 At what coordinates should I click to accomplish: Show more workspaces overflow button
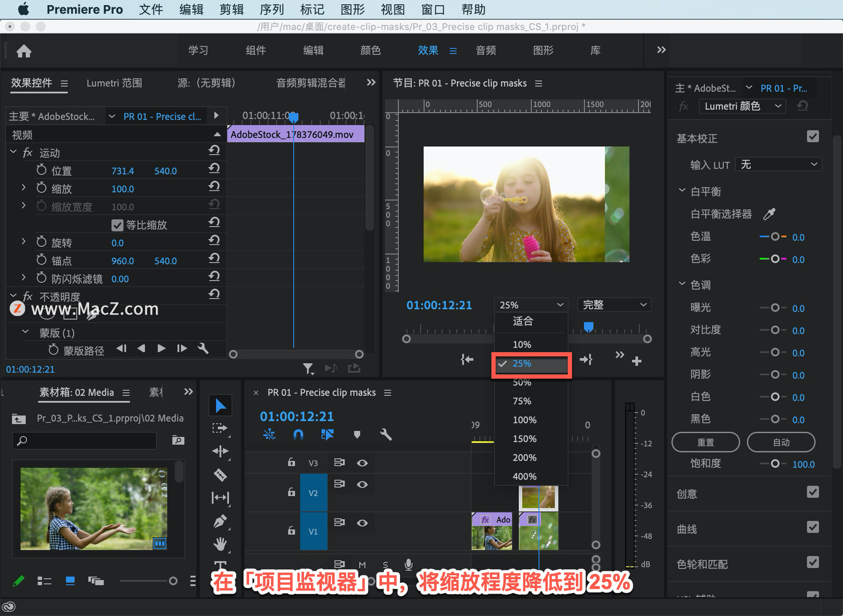click(x=661, y=50)
